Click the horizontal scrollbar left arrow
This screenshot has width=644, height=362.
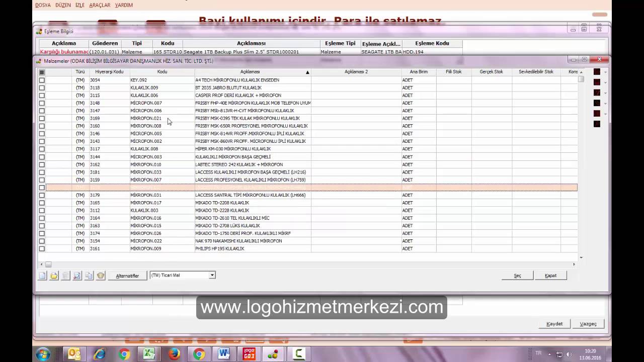click(x=42, y=264)
